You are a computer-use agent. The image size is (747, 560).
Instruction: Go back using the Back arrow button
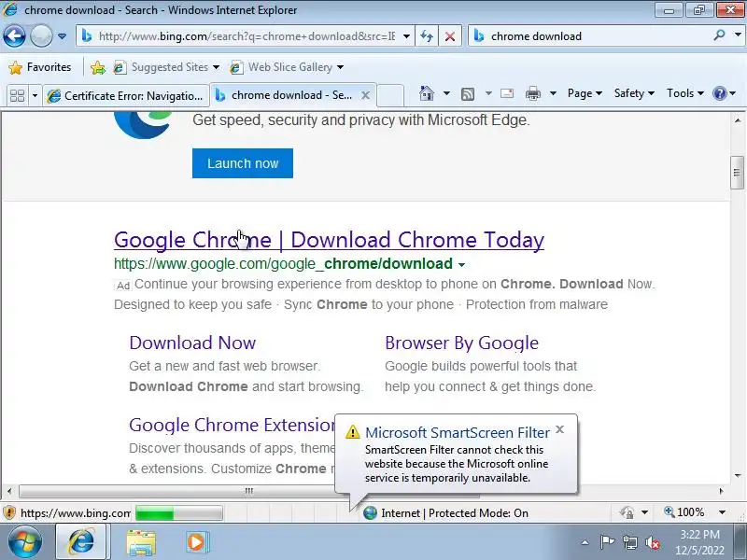14,36
